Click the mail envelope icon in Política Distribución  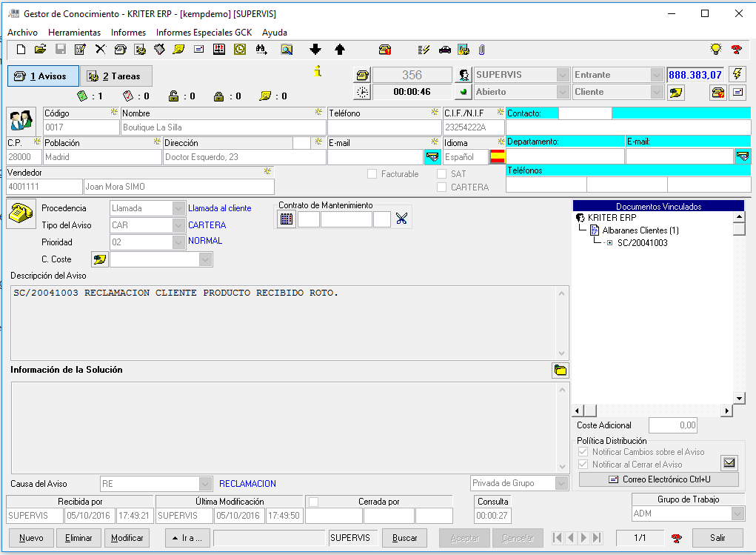tap(729, 463)
